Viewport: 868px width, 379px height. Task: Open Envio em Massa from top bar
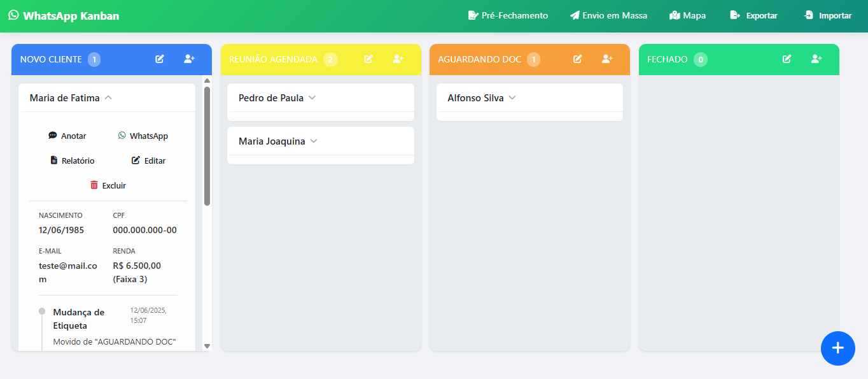(608, 15)
